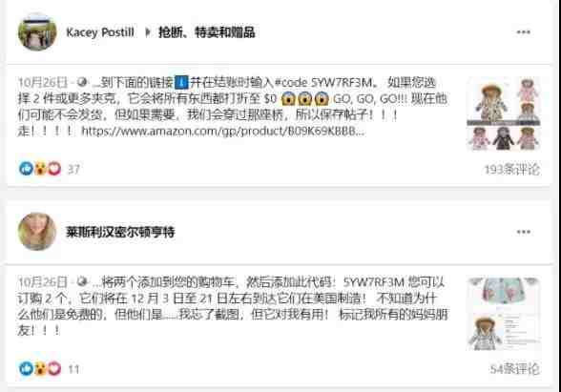Viewport: 561px width, 392px height.
Task: Open the 抢断、特卖和赠品 group link
Action: (207, 32)
